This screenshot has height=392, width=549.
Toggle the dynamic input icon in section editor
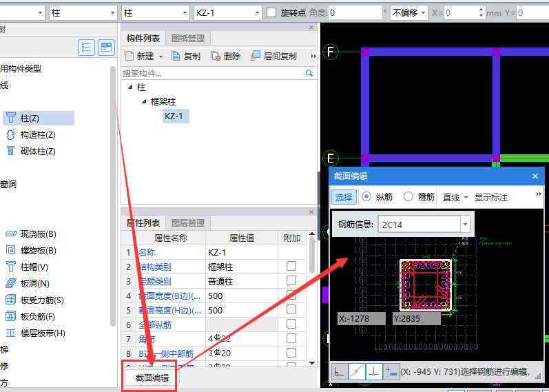pos(391,372)
